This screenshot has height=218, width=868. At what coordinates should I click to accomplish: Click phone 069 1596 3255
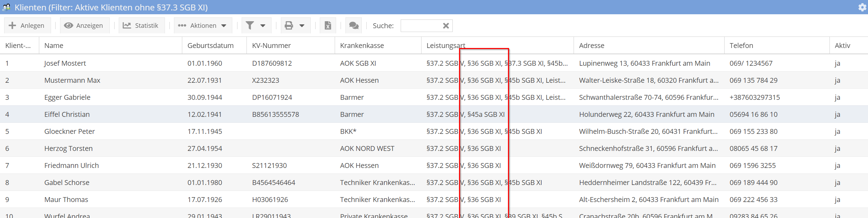[x=752, y=165]
